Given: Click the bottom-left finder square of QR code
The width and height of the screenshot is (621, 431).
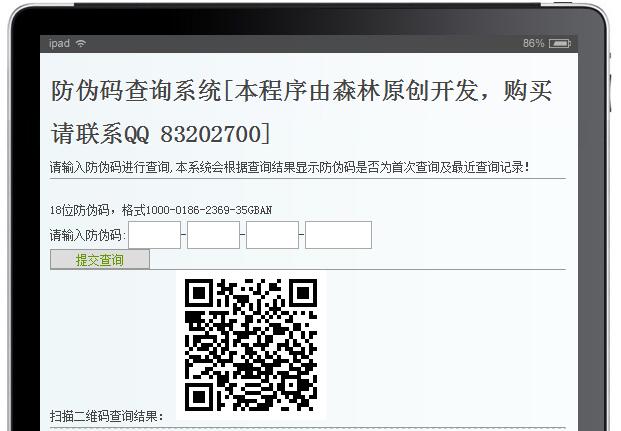Looking at the screenshot, I should (199, 397).
